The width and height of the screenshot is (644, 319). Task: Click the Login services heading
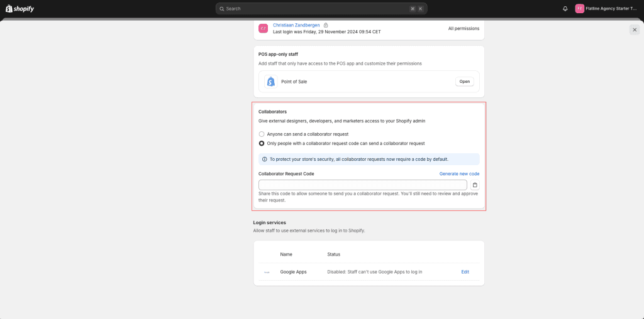[x=269, y=223]
